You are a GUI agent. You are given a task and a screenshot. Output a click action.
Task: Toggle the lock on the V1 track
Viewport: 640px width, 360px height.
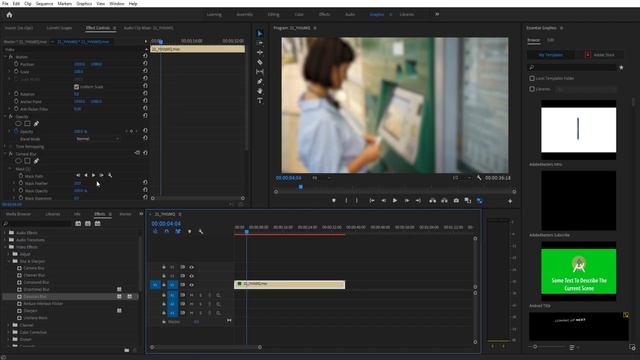point(164,285)
